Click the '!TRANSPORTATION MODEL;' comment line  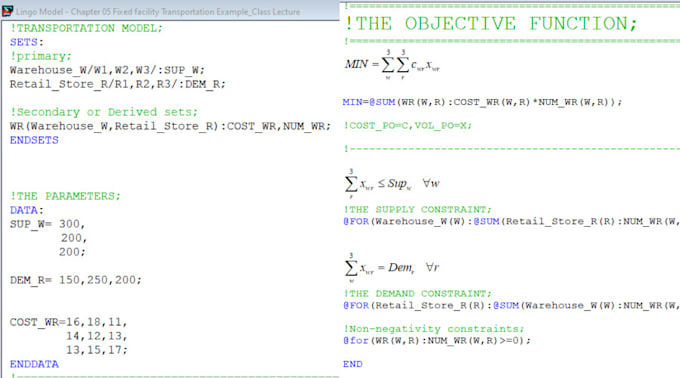pyautogui.click(x=86, y=28)
